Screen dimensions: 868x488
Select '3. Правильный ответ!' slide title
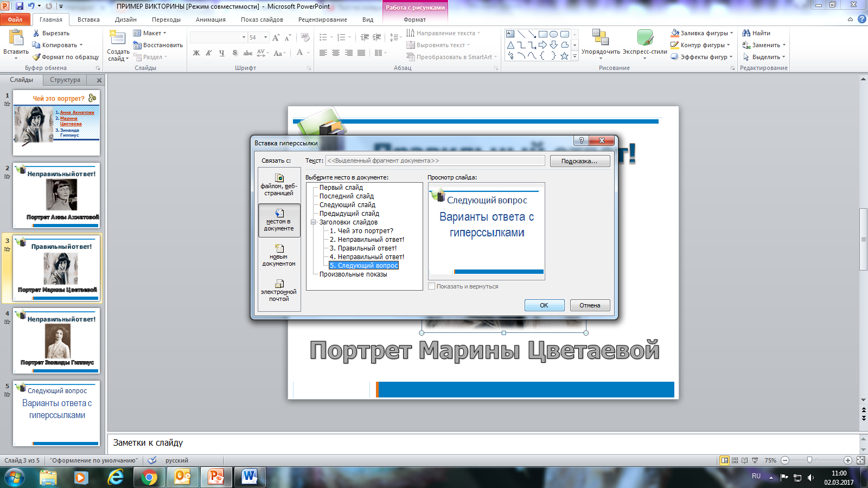tap(363, 248)
